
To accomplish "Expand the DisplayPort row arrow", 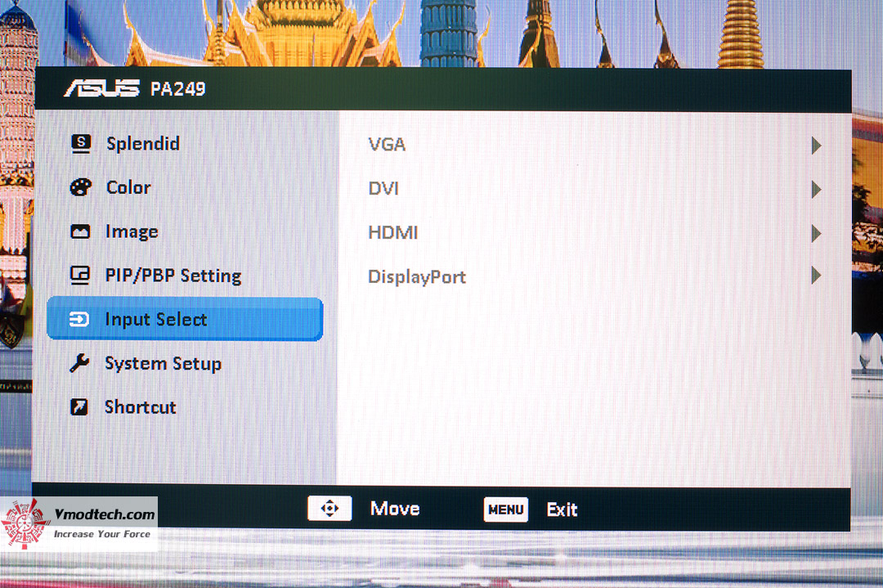I will point(816,276).
